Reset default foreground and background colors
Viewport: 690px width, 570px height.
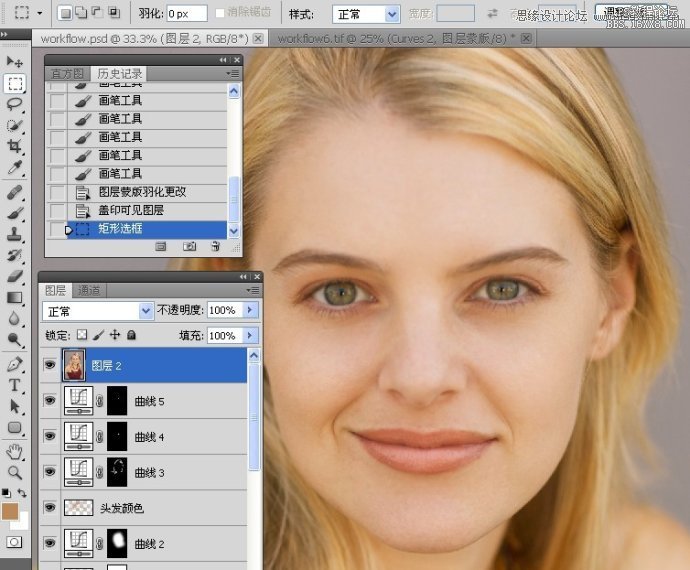click(6, 493)
